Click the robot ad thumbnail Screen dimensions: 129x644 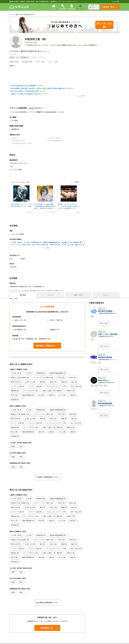tap(21, 194)
